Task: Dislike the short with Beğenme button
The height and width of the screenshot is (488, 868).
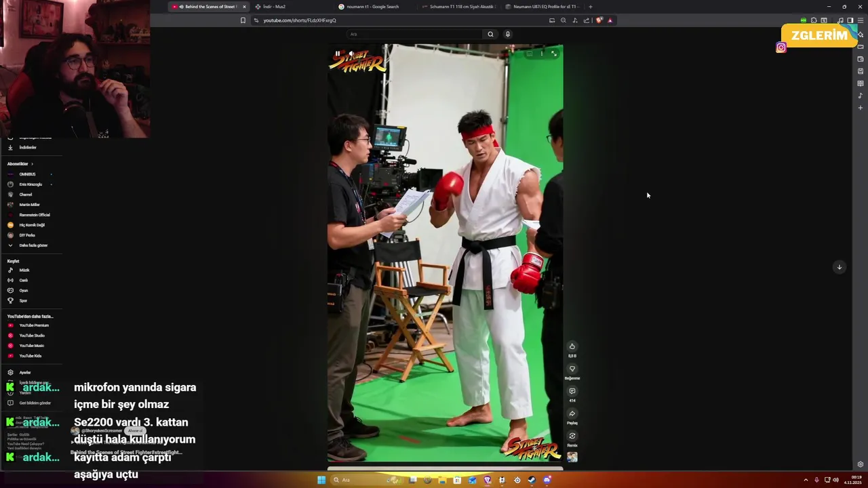Action: click(572, 369)
